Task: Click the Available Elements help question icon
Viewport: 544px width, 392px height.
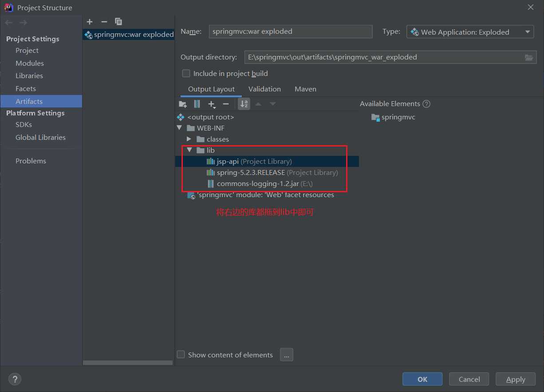Action: 426,104
